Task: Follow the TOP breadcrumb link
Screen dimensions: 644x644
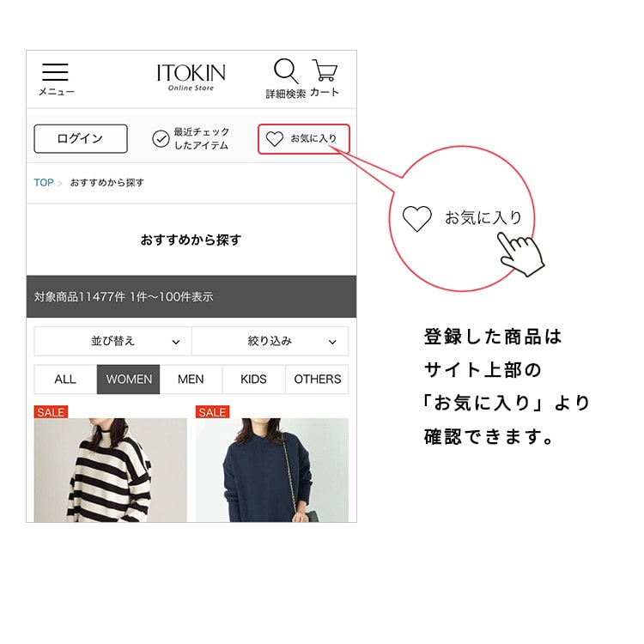Action: (x=44, y=182)
